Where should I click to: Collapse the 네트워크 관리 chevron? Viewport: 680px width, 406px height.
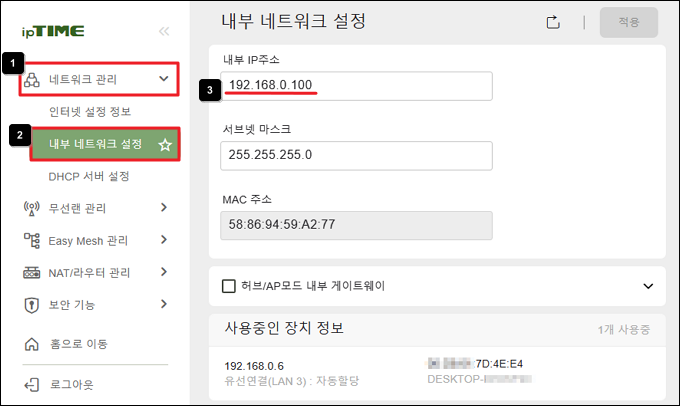click(163, 79)
